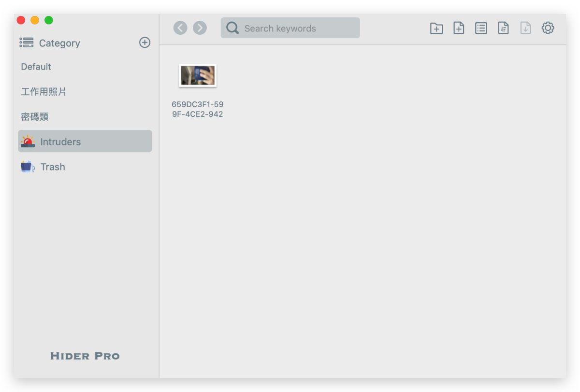Click the 659DC3F1 file name label
The width and height of the screenshot is (580, 392).
(x=198, y=109)
